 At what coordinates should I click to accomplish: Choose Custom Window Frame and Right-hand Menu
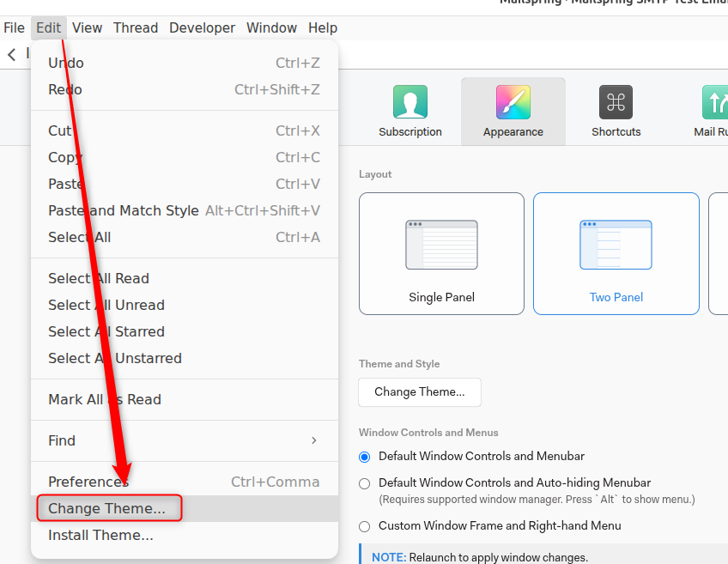(x=364, y=525)
